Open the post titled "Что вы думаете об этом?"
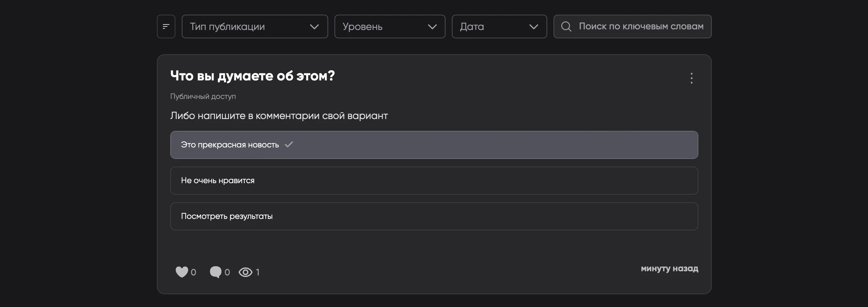The image size is (868, 307). click(252, 76)
